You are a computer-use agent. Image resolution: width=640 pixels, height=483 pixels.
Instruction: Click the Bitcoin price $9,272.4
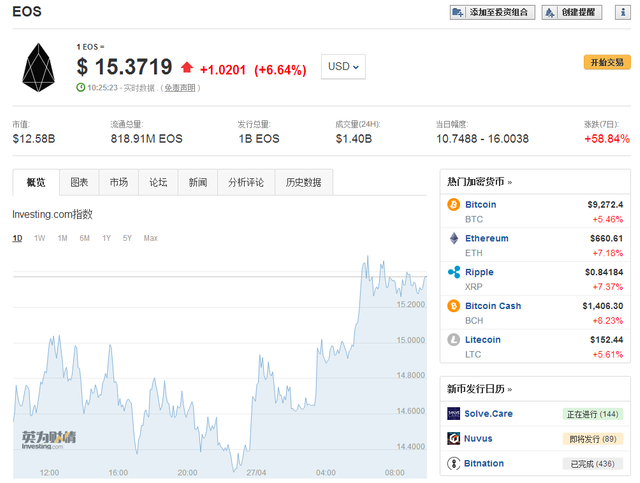tap(605, 205)
